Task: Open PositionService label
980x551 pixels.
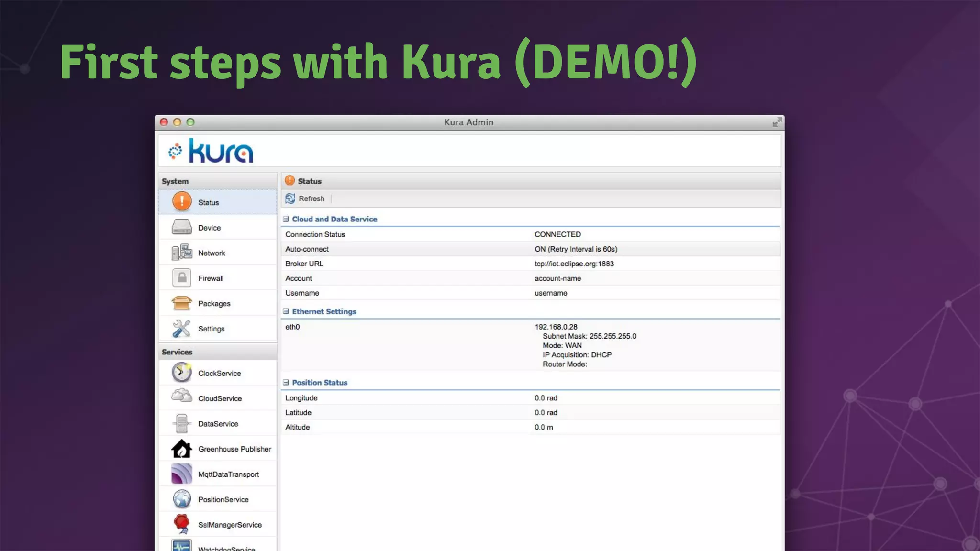Action: coord(223,500)
